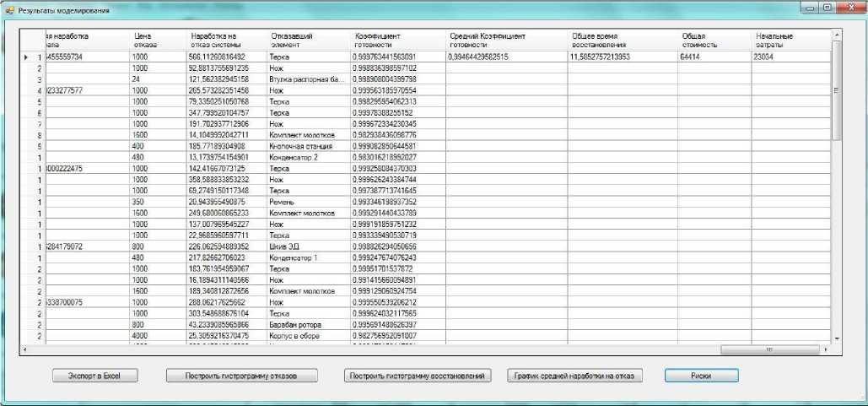Click Отказавший элемент column header

point(308,41)
